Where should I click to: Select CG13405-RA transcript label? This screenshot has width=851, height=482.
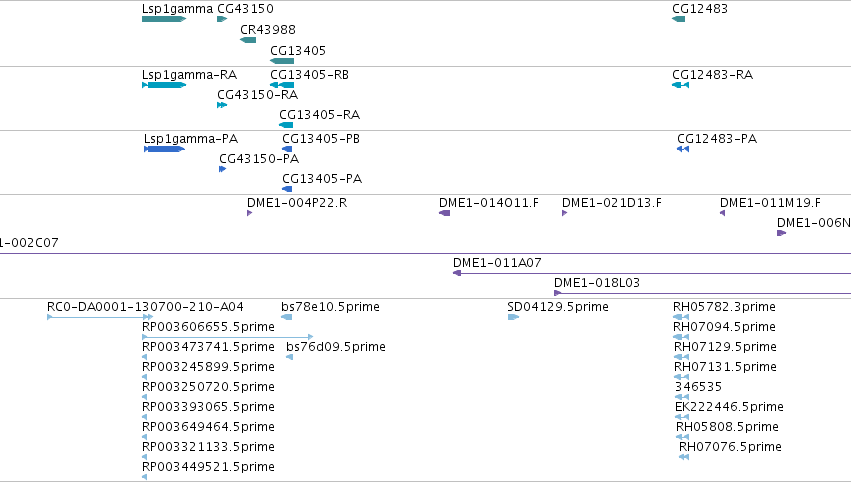click(320, 115)
